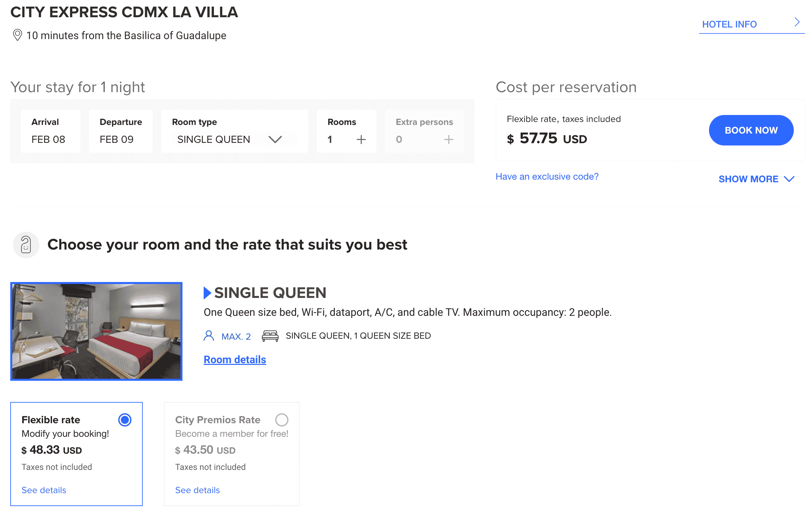812x513 pixels.
Task: View Single Queen room photo thumbnail
Action: (x=96, y=331)
